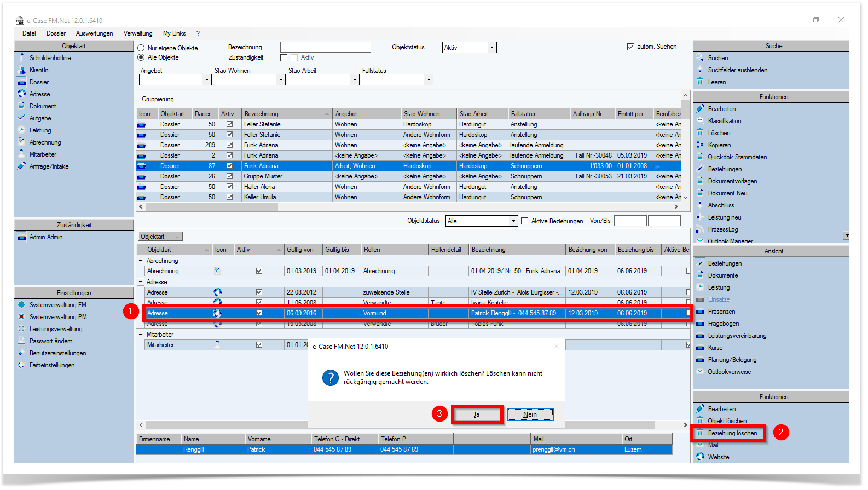Click Bearbeiten pencil icon in upper Funktionen
The height and width of the screenshot is (490, 868).
tap(700, 109)
